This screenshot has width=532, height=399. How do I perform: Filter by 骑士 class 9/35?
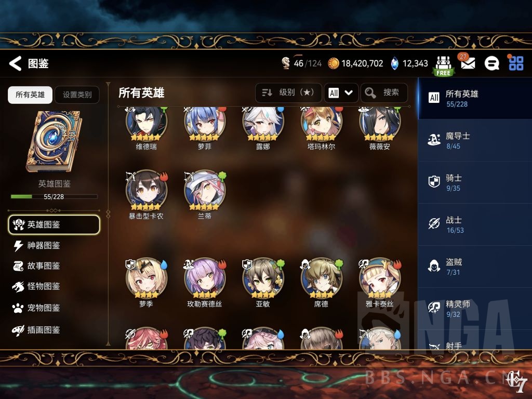coord(475,182)
